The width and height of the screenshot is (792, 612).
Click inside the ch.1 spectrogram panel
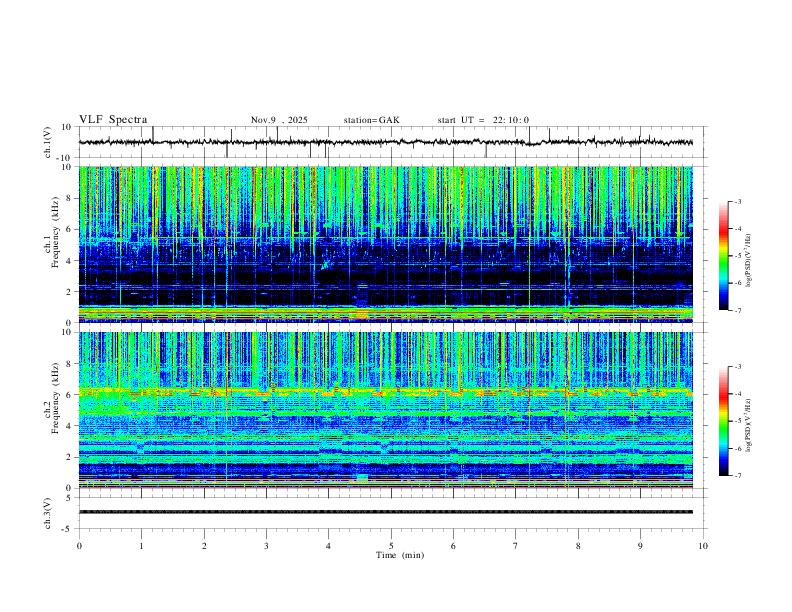(385, 244)
